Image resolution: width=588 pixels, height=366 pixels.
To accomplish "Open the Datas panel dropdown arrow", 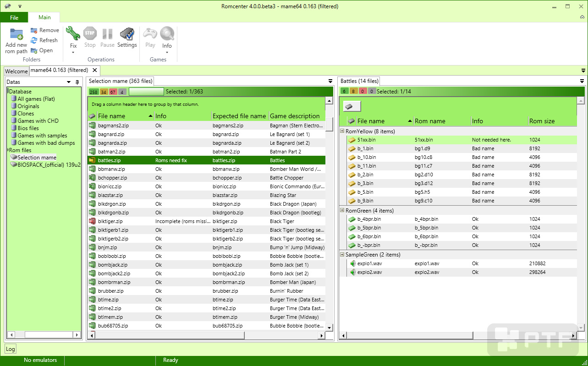I will [x=69, y=82].
